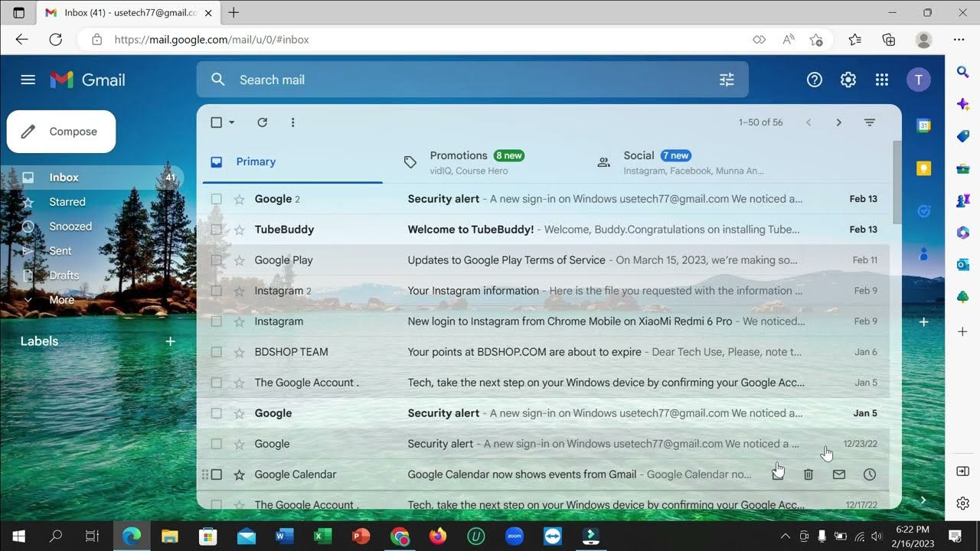Star the Google Play email
This screenshot has height=551, width=980.
(239, 260)
